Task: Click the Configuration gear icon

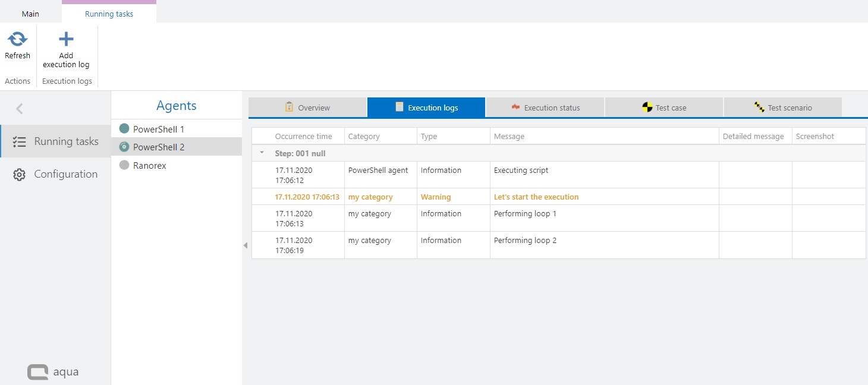Action: pos(19,175)
